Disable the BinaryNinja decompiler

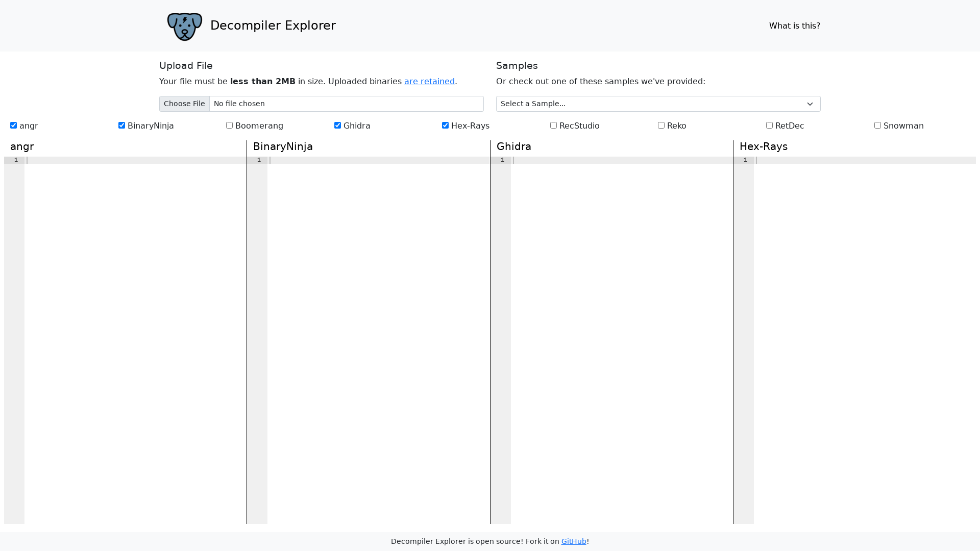point(121,125)
